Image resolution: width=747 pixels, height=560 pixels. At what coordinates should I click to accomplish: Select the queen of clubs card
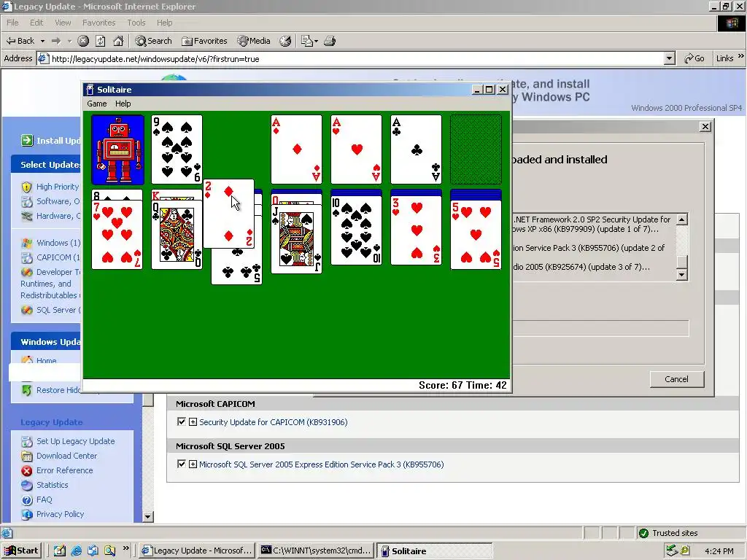coord(177,235)
